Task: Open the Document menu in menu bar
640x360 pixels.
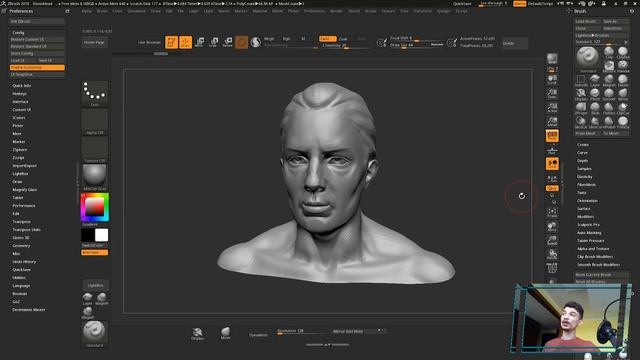Action: click(136, 11)
